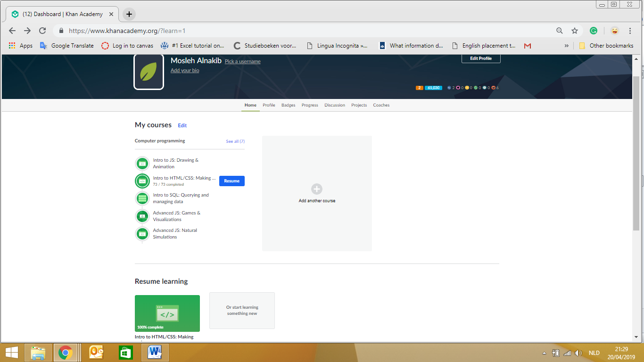Viewport: 644px width, 362px height.
Task: Open the Intro to JS: Drawing course icon
Action: [x=142, y=164]
